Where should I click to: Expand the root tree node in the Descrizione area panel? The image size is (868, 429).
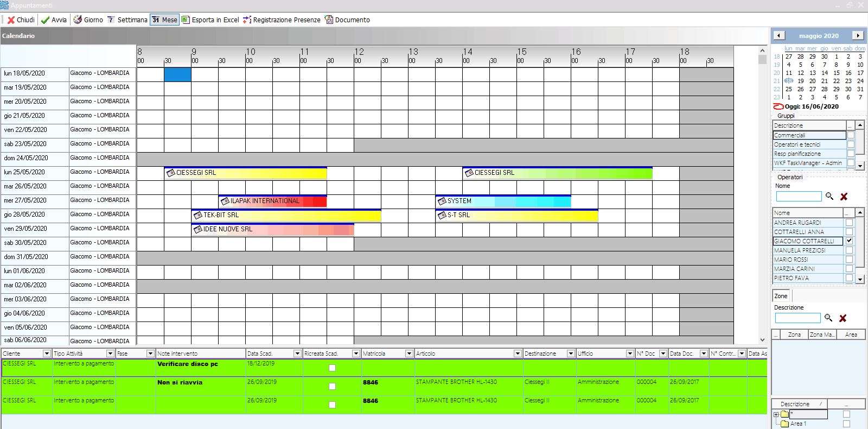pos(776,414)
